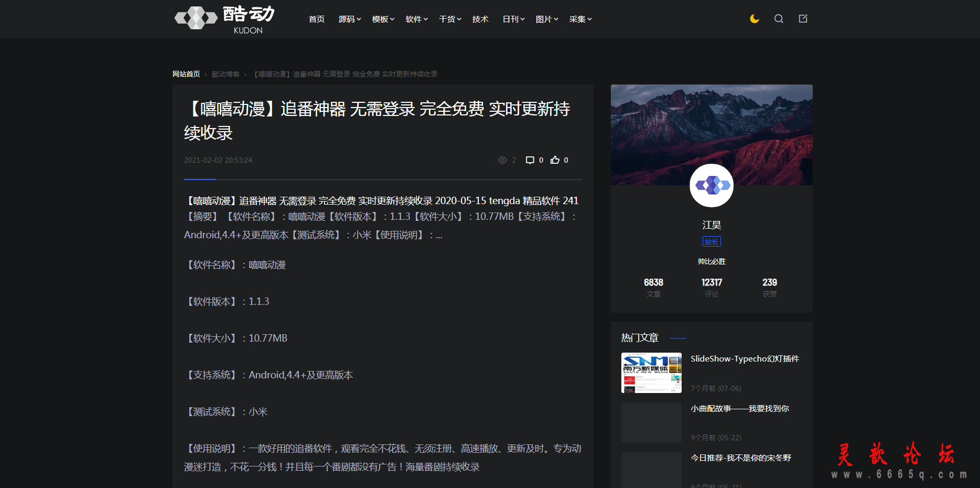The height and width of the screenshot is (488, 980).
Task: Click 帅比必胜 author signature
Action: pos(712,261)
